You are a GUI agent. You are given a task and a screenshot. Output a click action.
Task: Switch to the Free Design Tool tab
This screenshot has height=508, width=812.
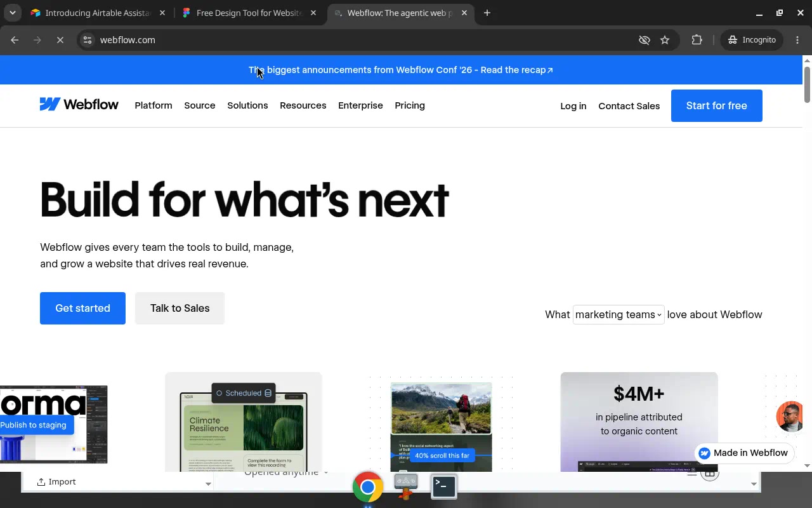click(250, 13)
